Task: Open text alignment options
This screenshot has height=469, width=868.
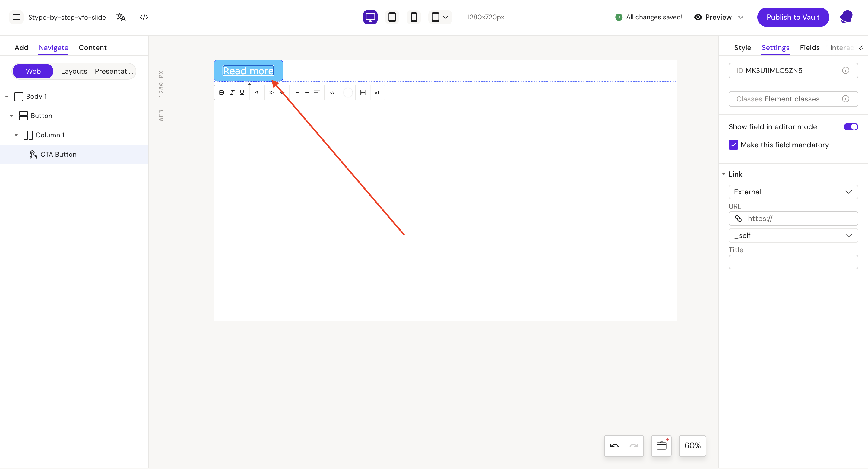Action: 317,92
